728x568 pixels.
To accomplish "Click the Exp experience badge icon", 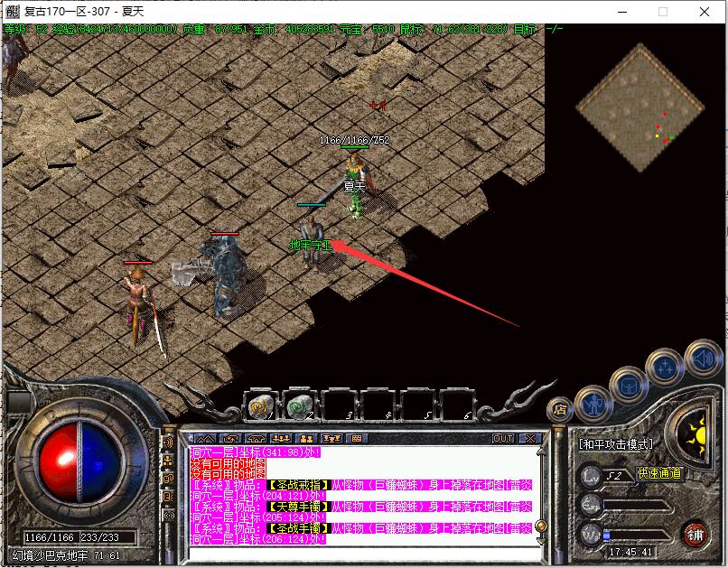I will click(x=591, y=505).
